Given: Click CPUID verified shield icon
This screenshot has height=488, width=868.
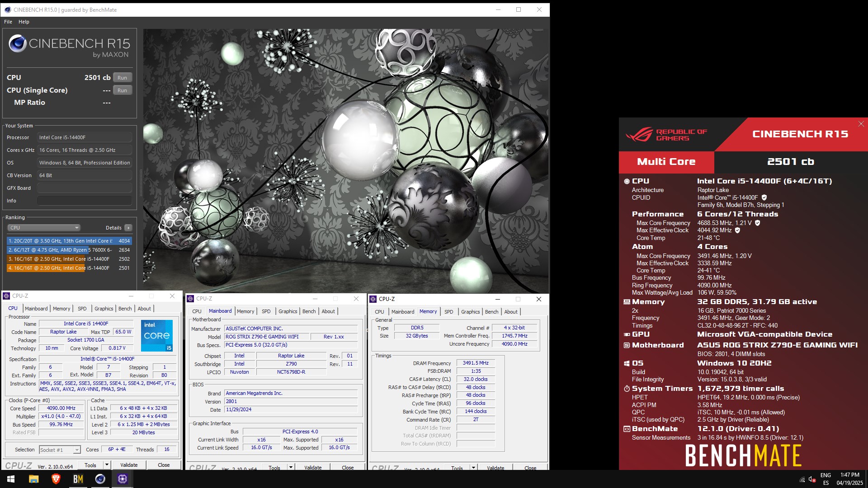Looking at the screenshot, I should [x=764, y=197].
